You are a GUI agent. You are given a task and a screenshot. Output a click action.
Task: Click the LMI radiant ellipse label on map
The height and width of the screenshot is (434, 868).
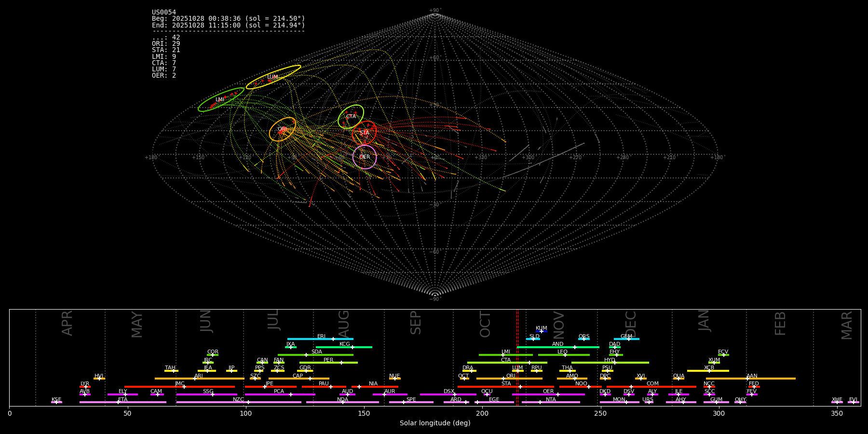pos(219,100)
